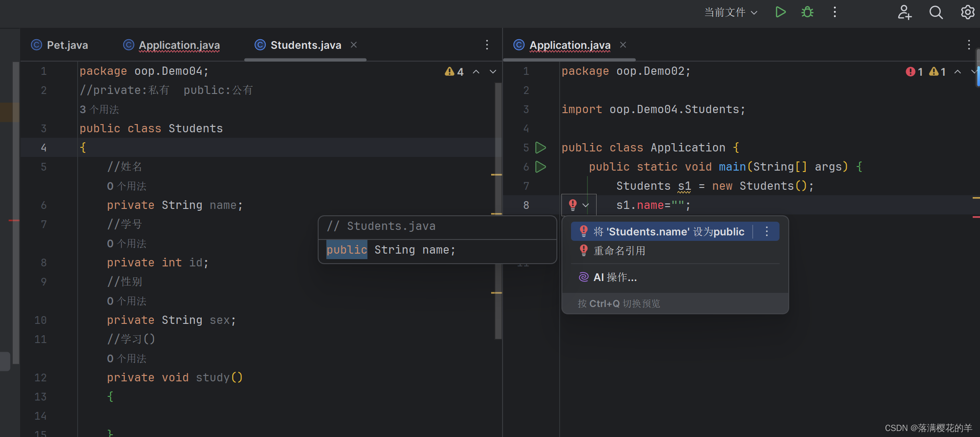Open the add collaborator user icon
The height and width of the screenshot is (437, 980).
(904, 12)
